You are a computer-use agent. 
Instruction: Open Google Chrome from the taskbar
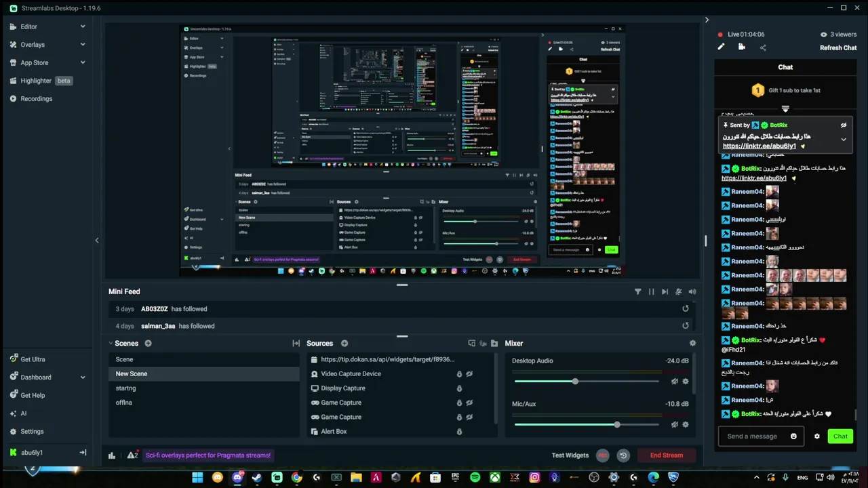click(x=296, y=478)
